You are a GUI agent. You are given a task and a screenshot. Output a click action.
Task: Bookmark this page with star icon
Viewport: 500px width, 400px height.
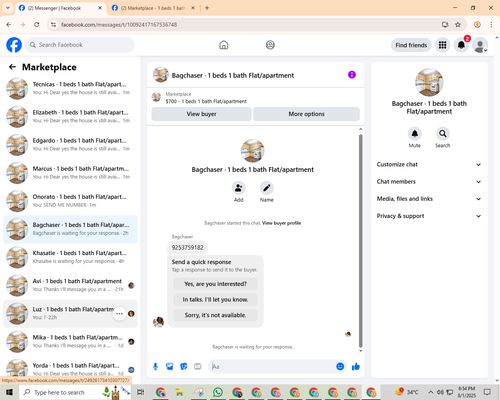click(x=458, y=24)
